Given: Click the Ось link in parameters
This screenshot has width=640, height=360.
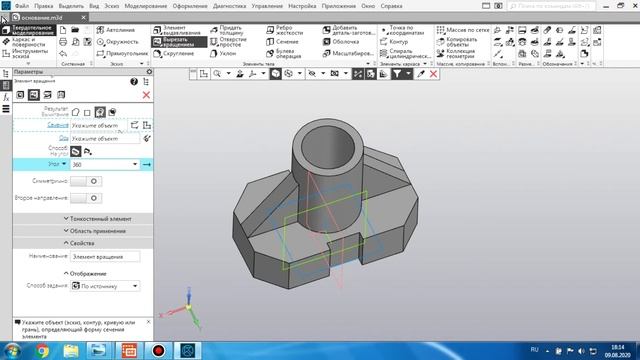Looking at the screenshot, I should 63,138.
